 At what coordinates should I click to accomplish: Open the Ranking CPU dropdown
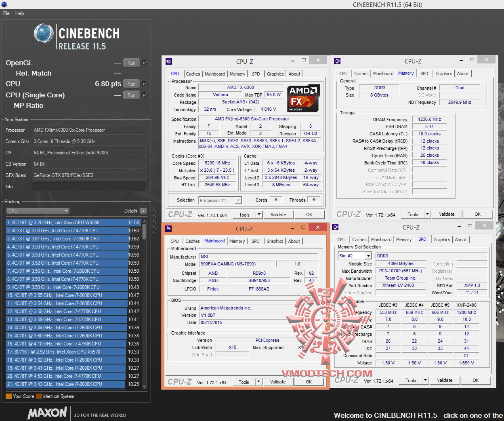(38, 211)
